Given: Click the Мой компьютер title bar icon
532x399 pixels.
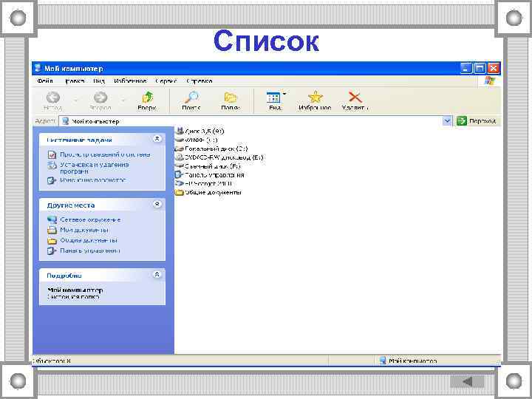Looking at the screenshot, I should coord(38,68).
